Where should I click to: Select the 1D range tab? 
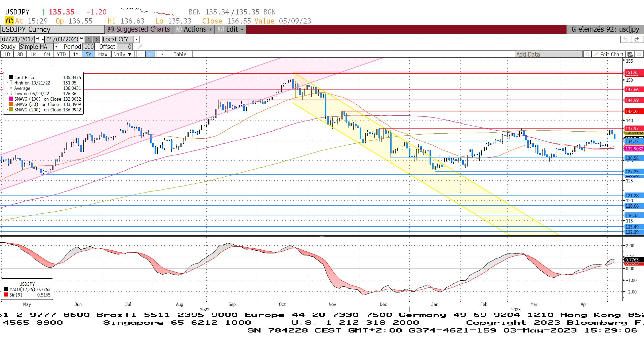pyautogui.click(x=7, y=54)
